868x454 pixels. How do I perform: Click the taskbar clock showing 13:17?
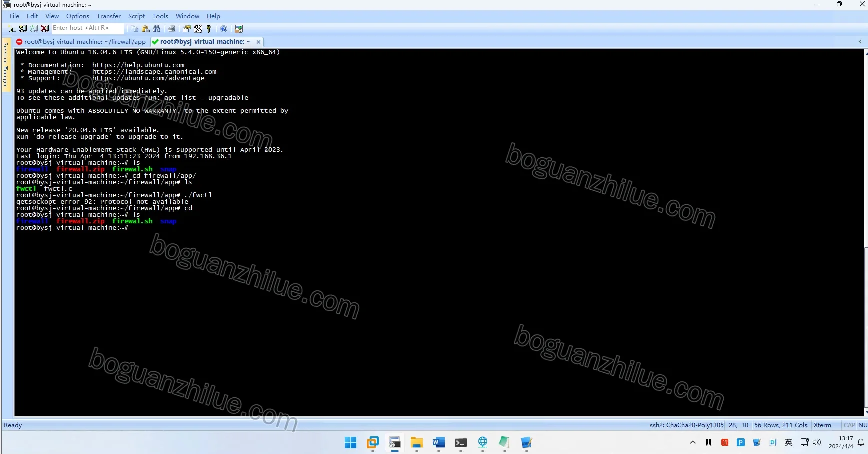841,442
